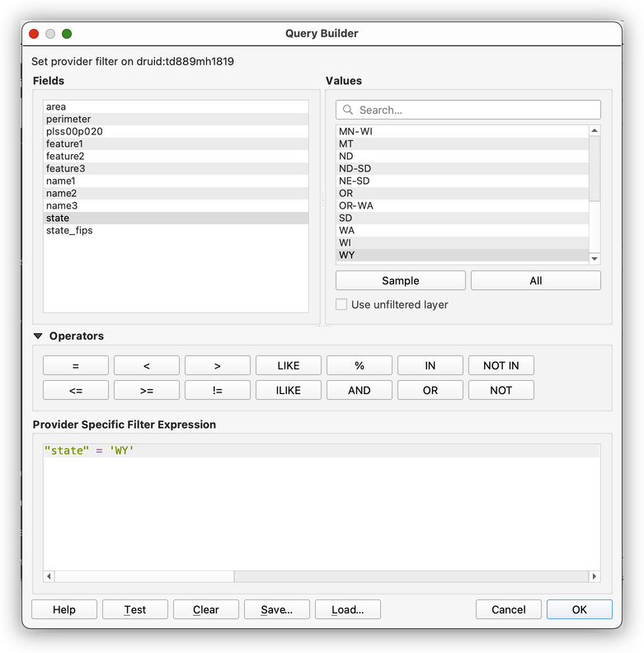Collapse the Operators section triangle

tap(38, 336)
